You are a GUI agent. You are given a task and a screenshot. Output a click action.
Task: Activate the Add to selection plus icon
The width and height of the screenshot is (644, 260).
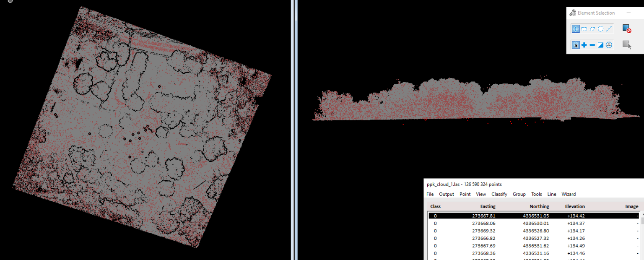(584, 44)
